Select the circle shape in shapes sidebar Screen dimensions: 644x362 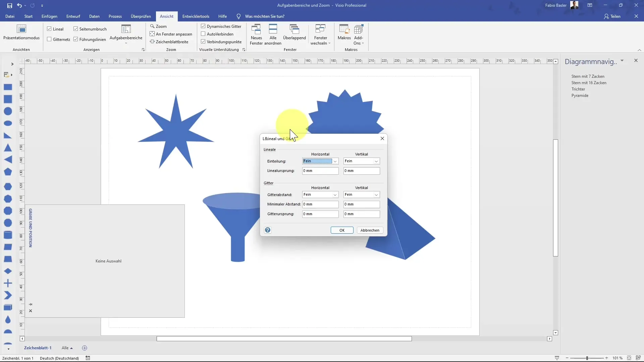8,111
